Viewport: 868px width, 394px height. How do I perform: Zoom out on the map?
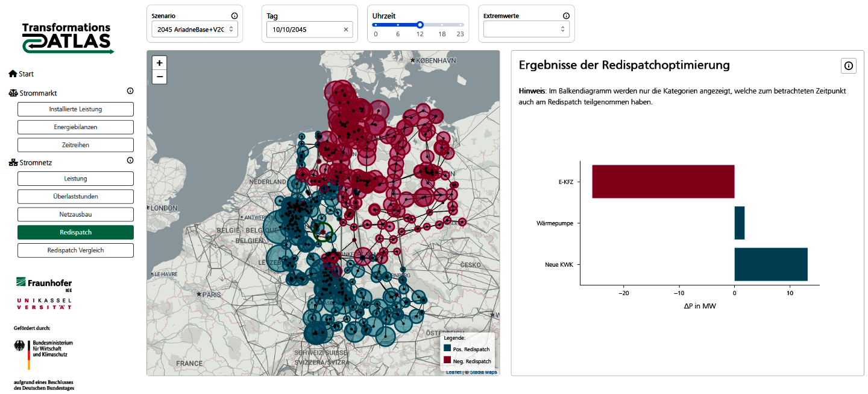coord(159,77)
